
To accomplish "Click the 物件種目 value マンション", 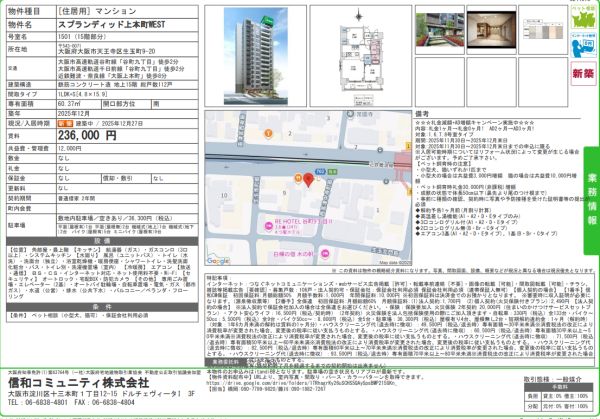I will [97, 11].
